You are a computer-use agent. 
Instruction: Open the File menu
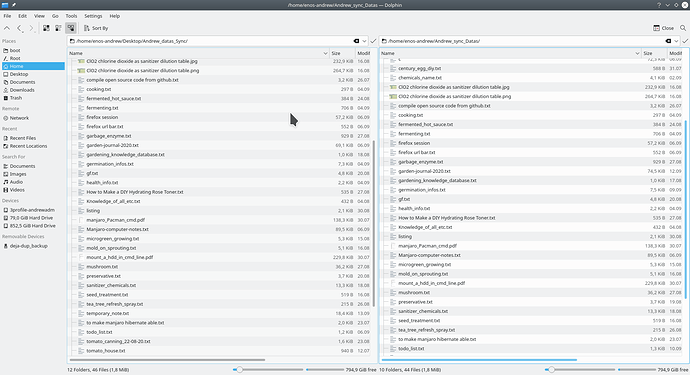[7, 16]
